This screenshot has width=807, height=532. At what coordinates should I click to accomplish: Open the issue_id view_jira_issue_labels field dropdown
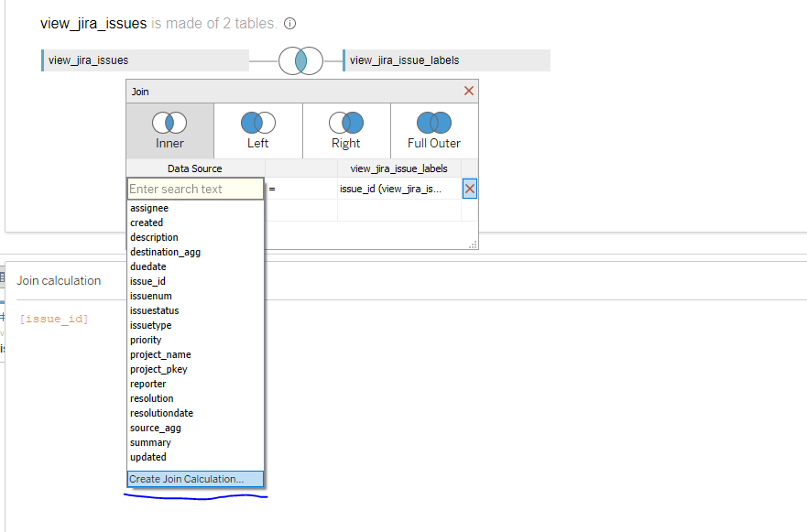pyautogui.click(x=399, y=189)
